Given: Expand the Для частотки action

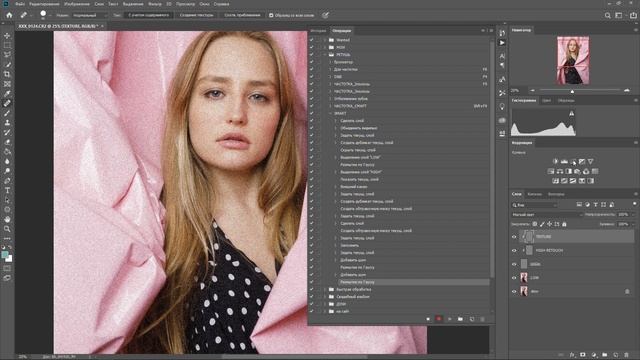Looking at the screenshot, I should [331, 69].
